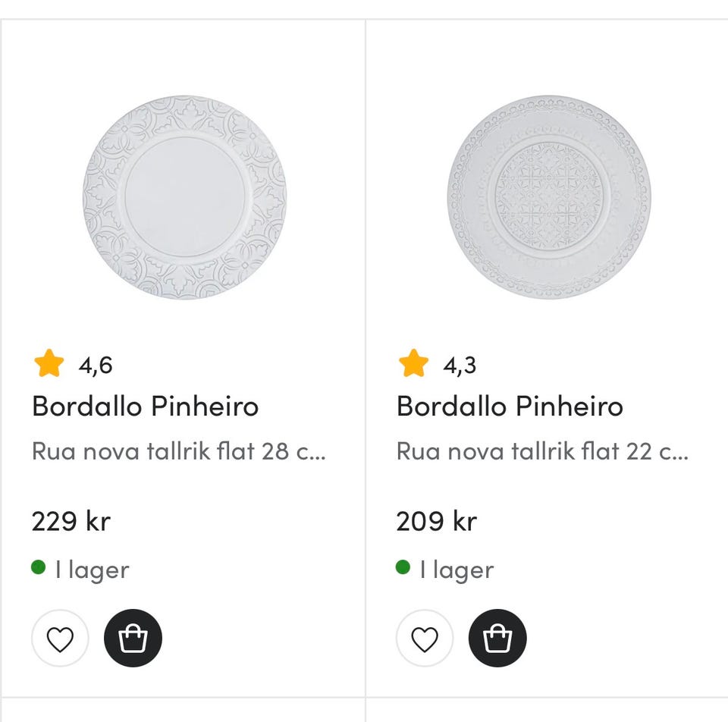Click the star icon beside 4,3 rating
Image resolution: width=728 pixels, height=722 pixels.
(414, 364)
